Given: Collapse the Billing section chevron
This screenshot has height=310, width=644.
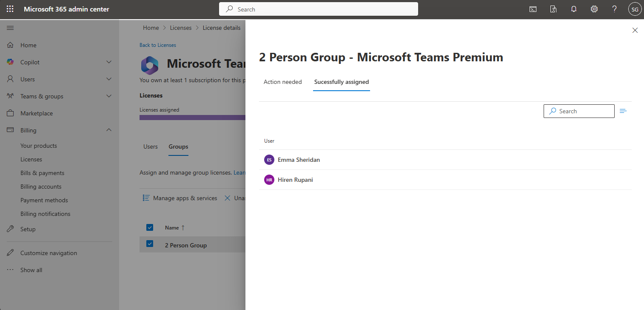Looking at the screenshot, I should tap(109, 130).
